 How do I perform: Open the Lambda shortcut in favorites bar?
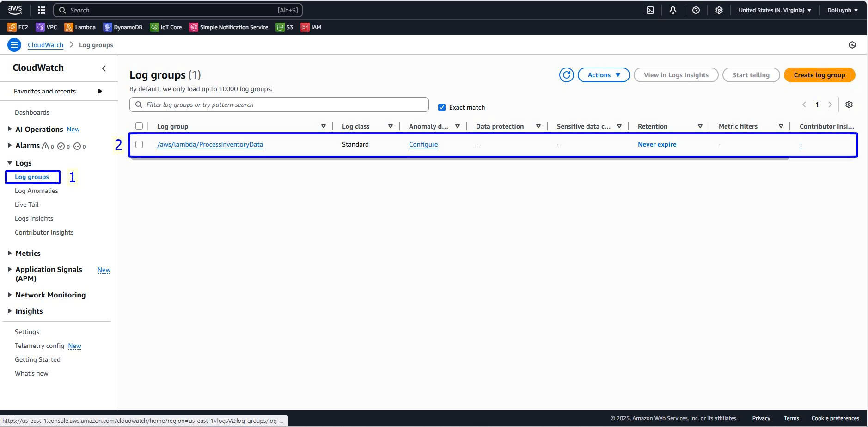pos(80,27)
